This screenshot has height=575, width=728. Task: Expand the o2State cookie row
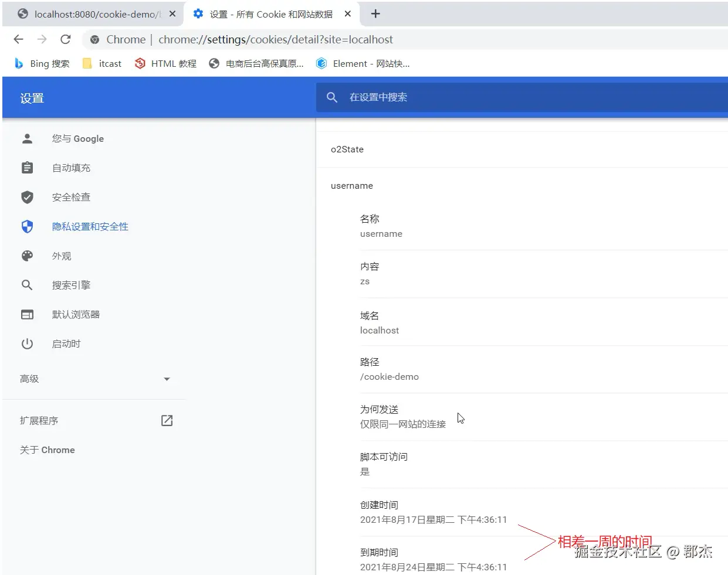point(522,149)
